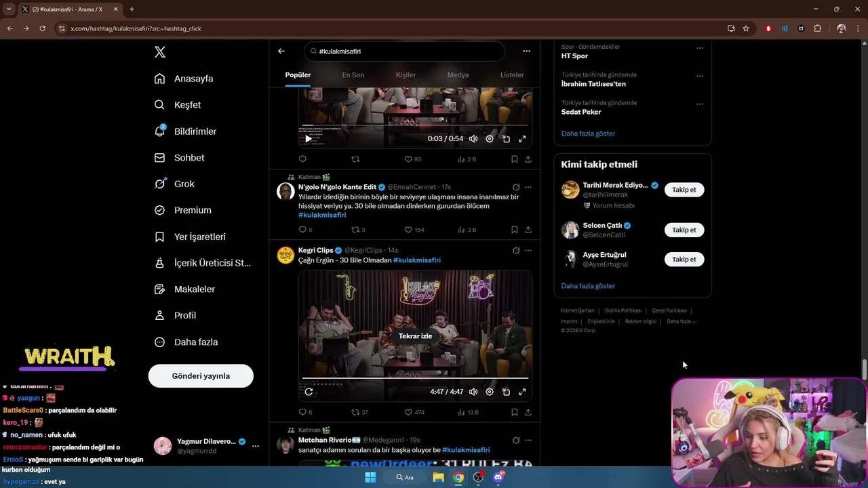Viewport: 868px width, 488px height.
Task: Open Profil page
Action: point(175,316)
